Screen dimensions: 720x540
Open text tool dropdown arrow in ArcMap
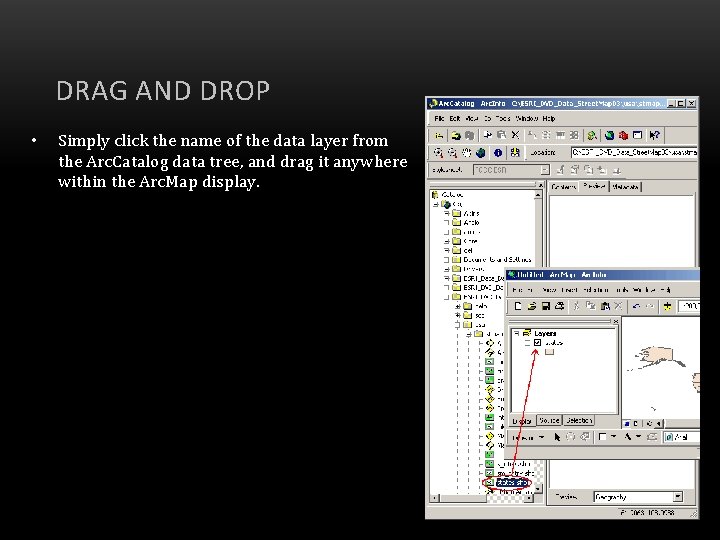pyautogui.click(x=638, y=437)
